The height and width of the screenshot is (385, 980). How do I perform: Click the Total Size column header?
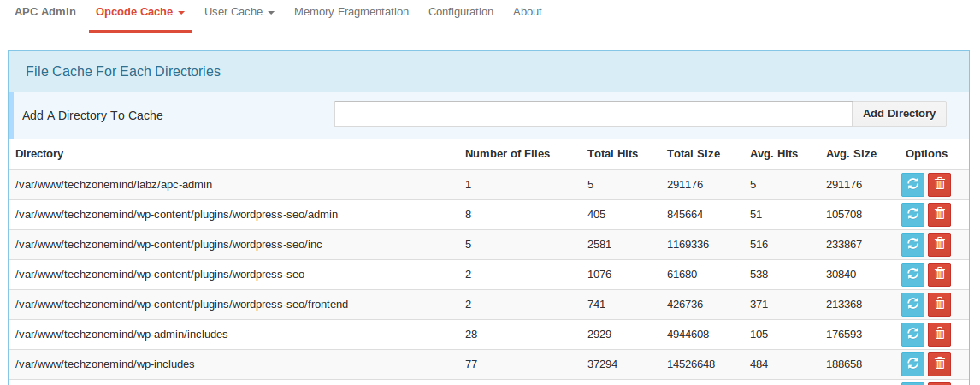pyautogui.click(x=694, y=154)
